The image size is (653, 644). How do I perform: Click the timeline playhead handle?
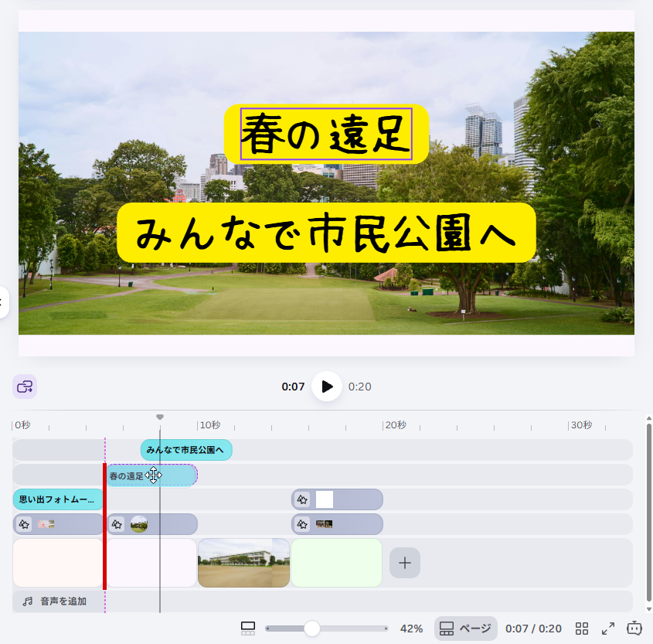(159, 417)
